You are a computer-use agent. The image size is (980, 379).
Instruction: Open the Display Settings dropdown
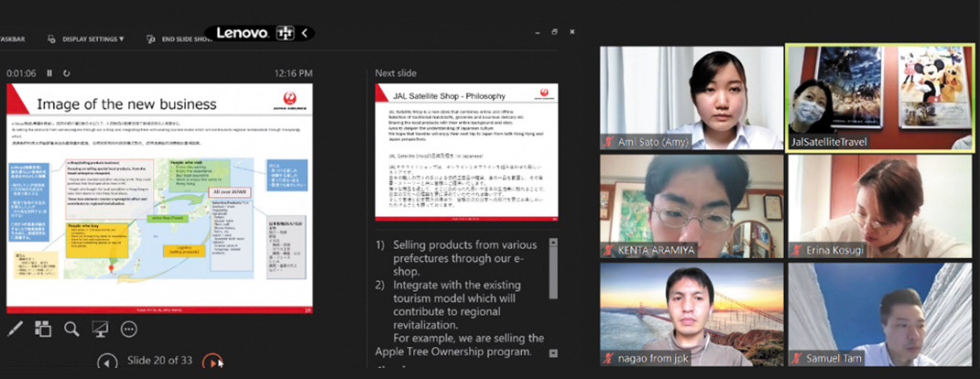tap(93, 38)
